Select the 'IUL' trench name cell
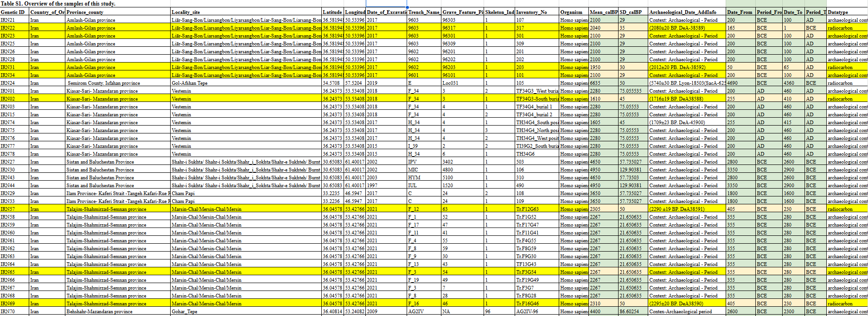868x316 pixels. tap(424, 185)
